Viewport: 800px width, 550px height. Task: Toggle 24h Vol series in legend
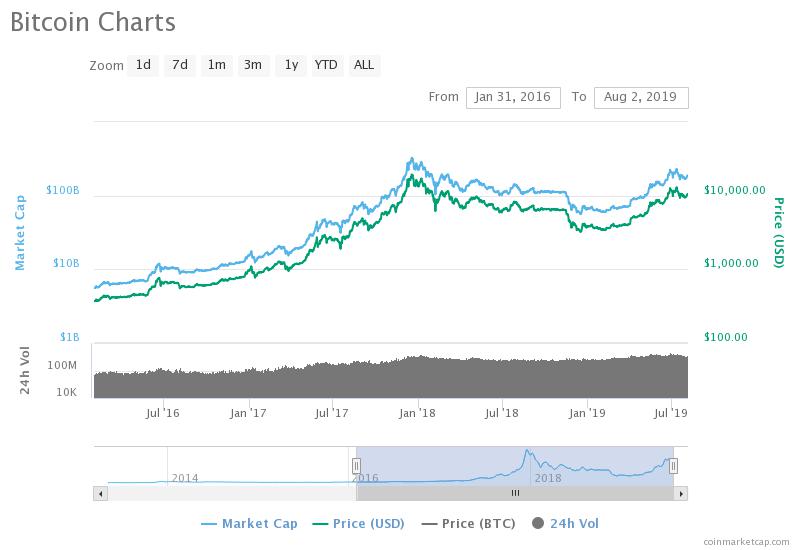[x=565, y=523]
